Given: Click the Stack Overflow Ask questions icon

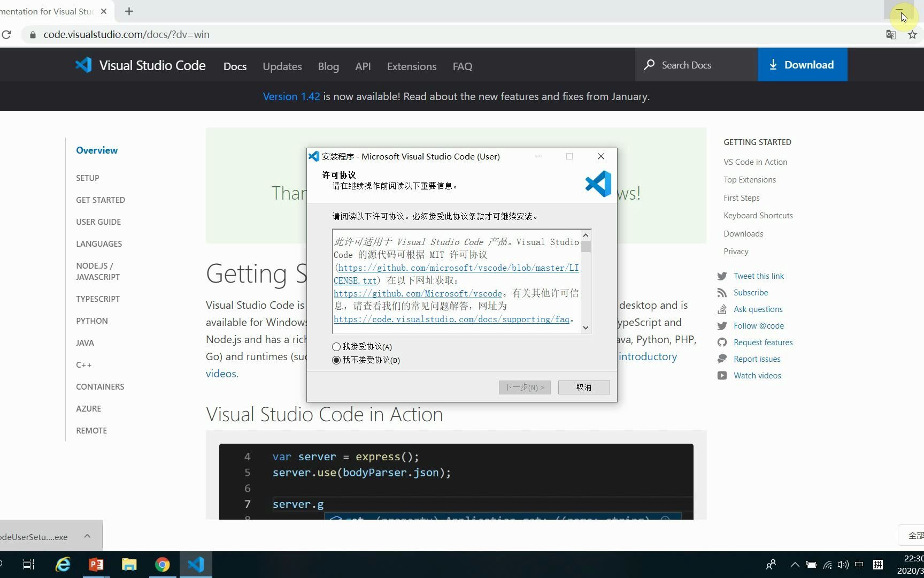Looking at the screenshot, I should [x=722, y=309].
